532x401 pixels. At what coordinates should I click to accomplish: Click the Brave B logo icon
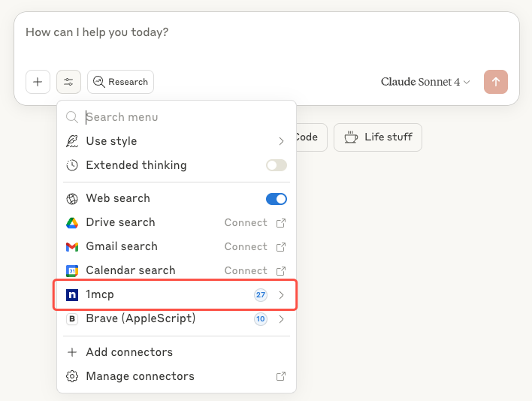click(72, 319)
